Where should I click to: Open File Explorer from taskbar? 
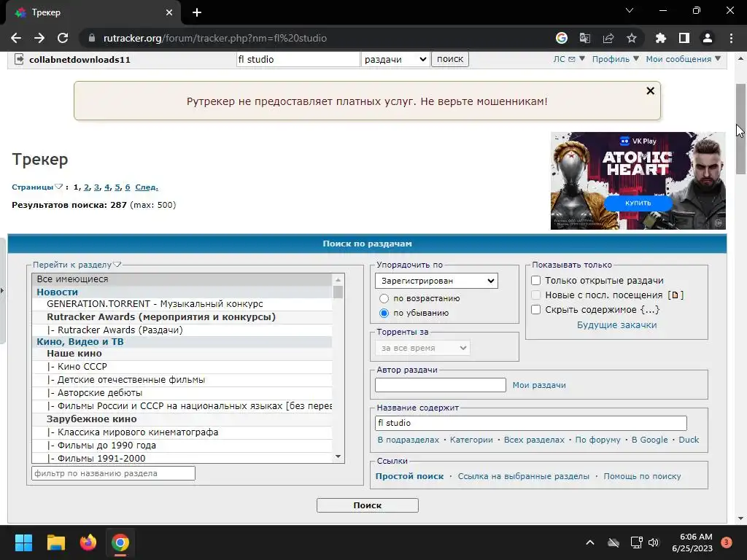55,542
